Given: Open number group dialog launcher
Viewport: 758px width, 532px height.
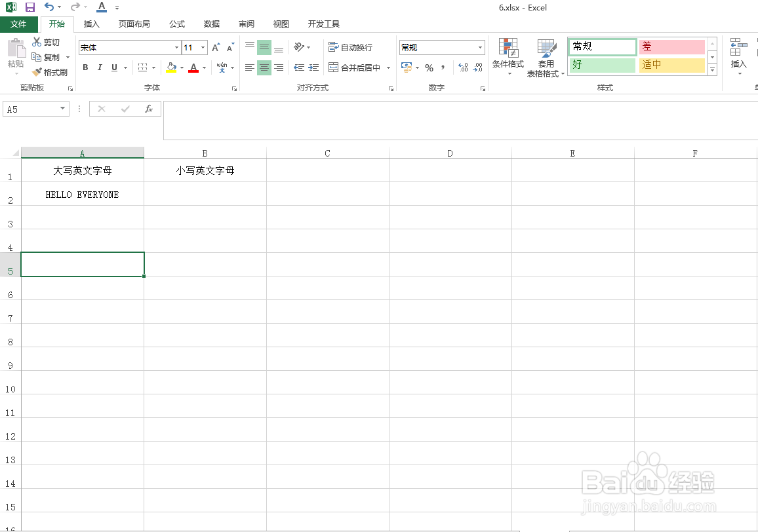Looking at the screenshot, I should (x=483, y=88).
